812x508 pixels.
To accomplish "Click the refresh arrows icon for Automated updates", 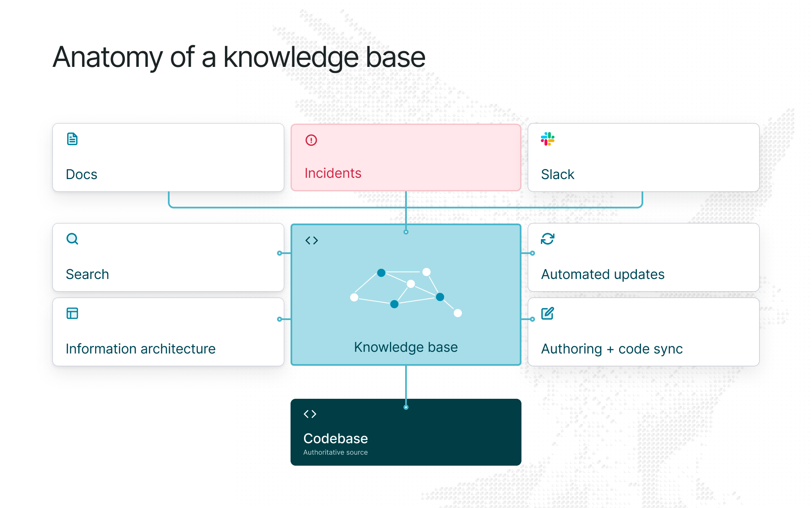I will click(548, 239).
